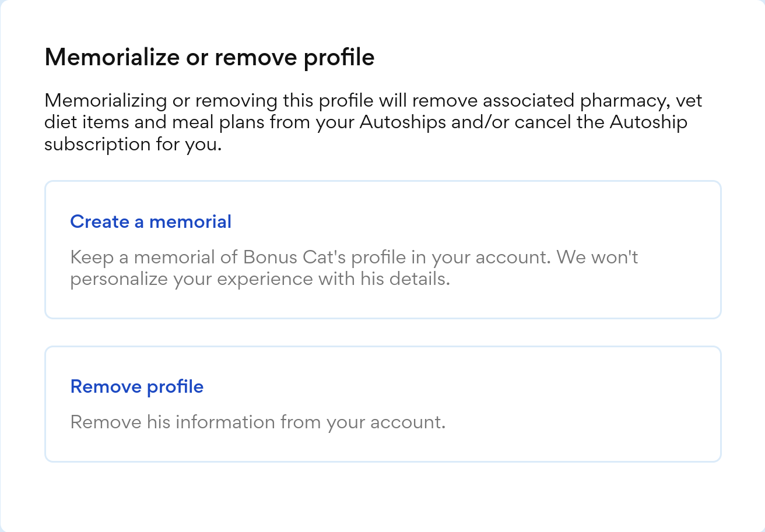Click the Autoship warning paragraph text
The width and height of the screenshot is (765, 532).
point(373,122)
